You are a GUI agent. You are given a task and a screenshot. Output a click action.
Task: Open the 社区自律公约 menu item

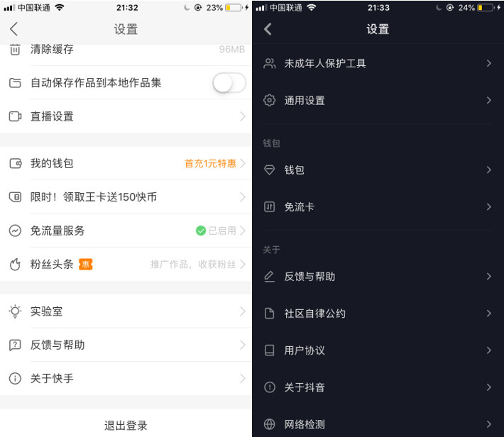pyautogui.click(x=378, y=314)
